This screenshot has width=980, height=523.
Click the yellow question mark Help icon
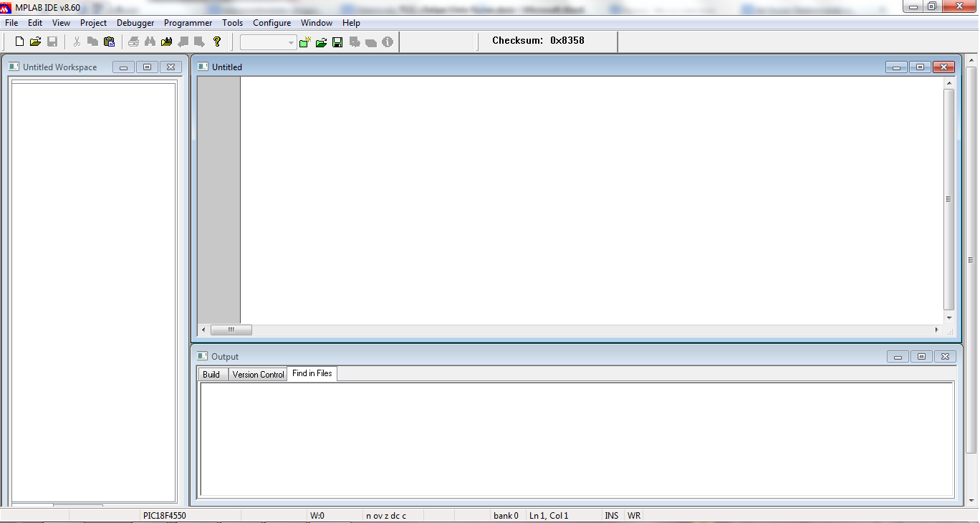click(x=217, y=42)
